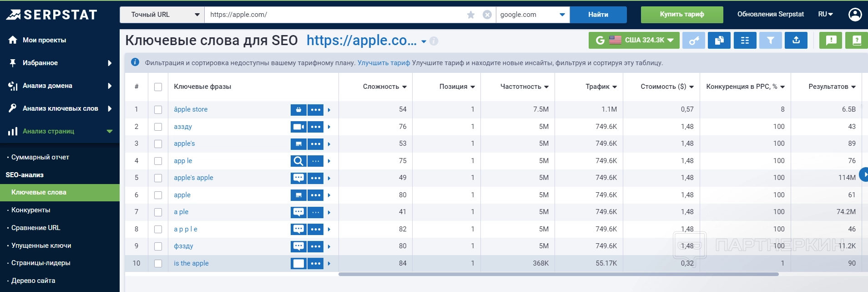Open the three-dots menu for a ple
The height and width of the screenshot is (292, 868).
pyautogui.click(x=316, y=212)
